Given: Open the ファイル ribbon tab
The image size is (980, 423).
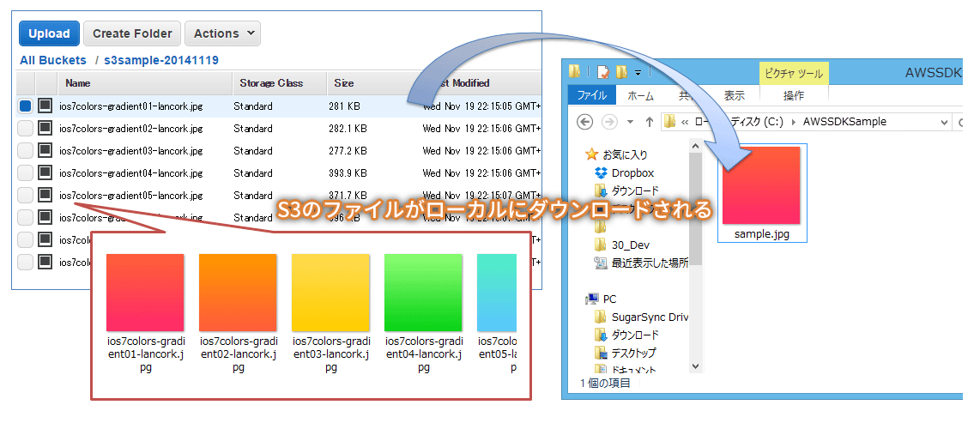Looking at the screenshot, I should pyautogui.click(x=591, y=95).
